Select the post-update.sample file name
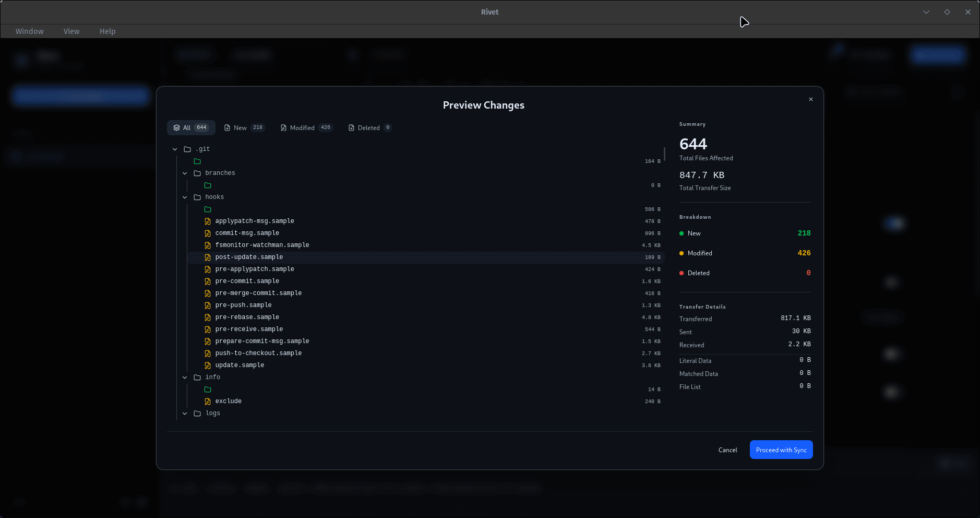 click(x=249, y=257)
